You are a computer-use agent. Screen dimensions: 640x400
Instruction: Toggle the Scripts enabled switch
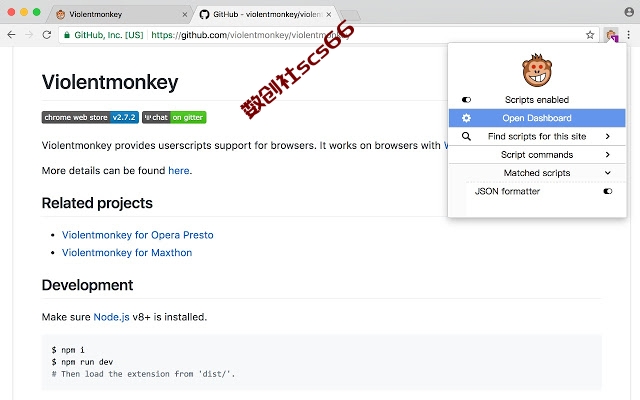tap(466, 100)
